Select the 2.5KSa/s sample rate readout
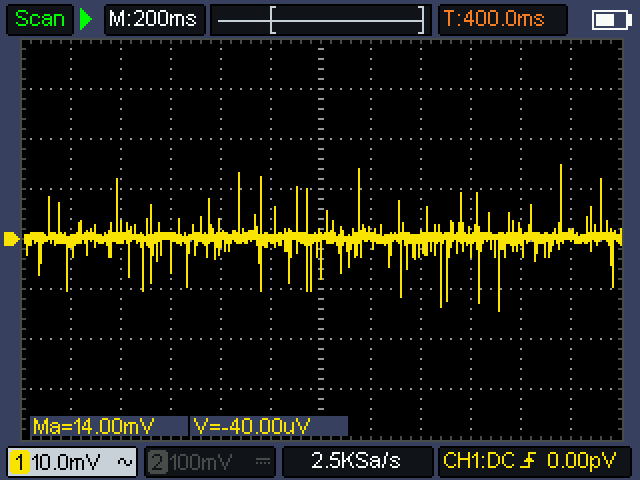The height and width of the screenshot is (480, 640). click(x=356, y=461)
